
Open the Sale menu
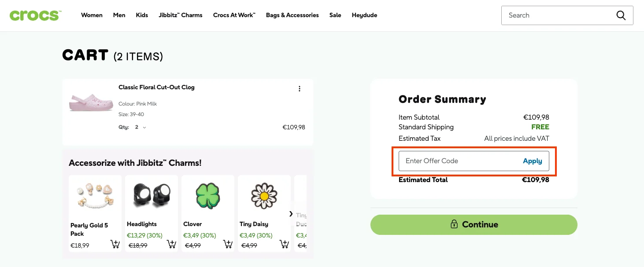pos(335,15)
